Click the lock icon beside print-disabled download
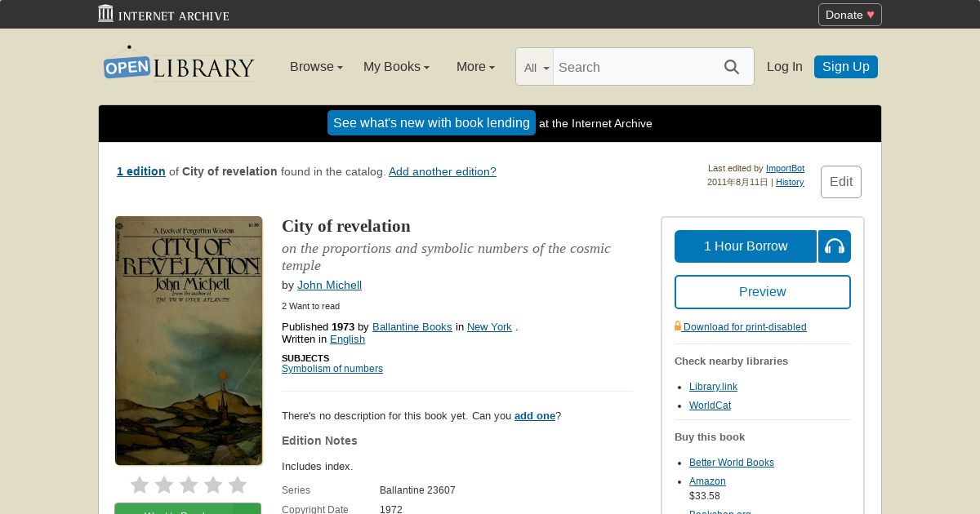 point(678,326)
